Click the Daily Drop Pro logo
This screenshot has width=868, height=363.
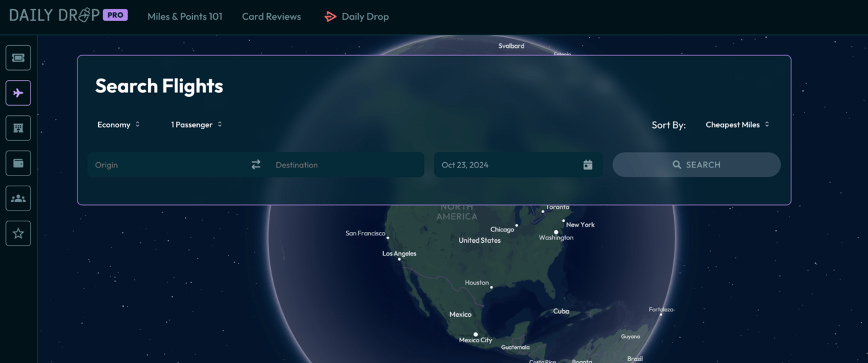[68, 15]
